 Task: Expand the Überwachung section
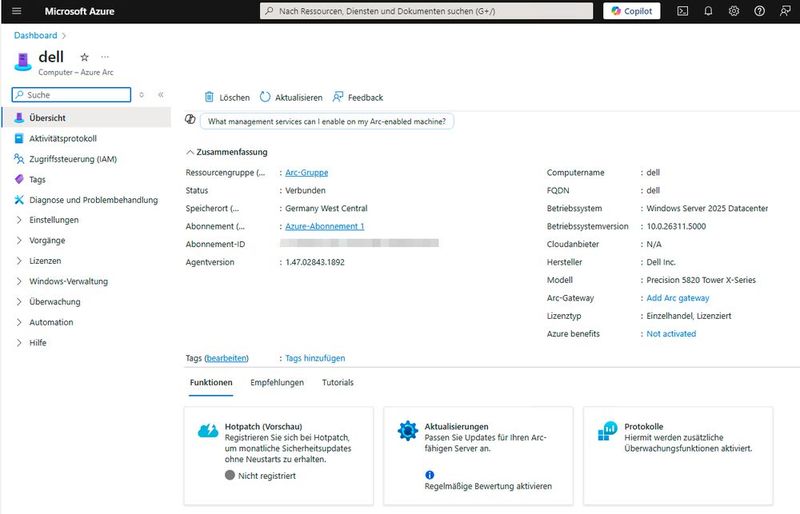pyautogui.click(x=19, y=302)
